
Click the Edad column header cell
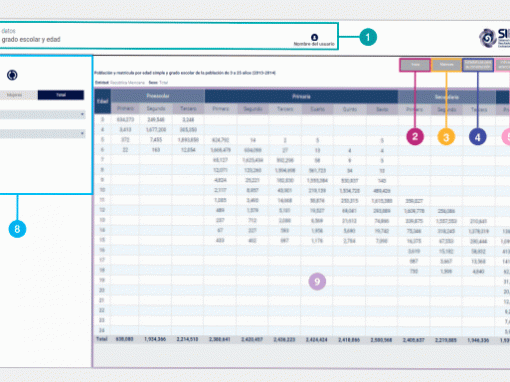pos(102,101)
